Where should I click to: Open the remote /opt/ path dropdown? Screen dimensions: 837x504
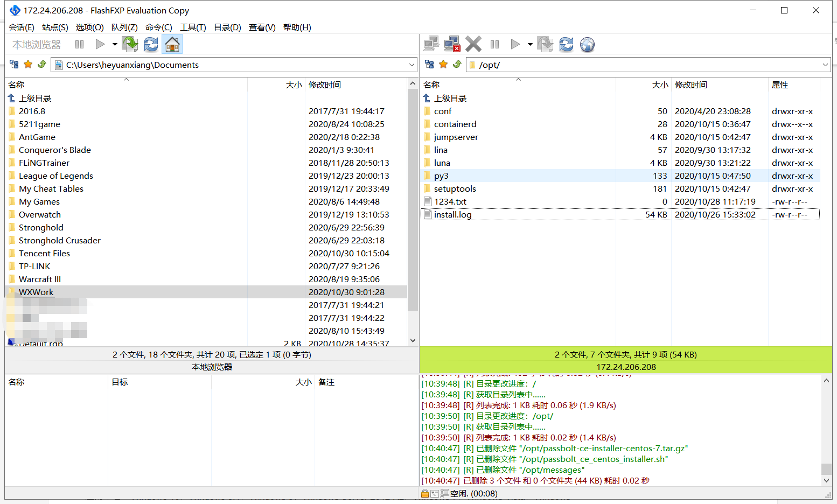point(826,65)
